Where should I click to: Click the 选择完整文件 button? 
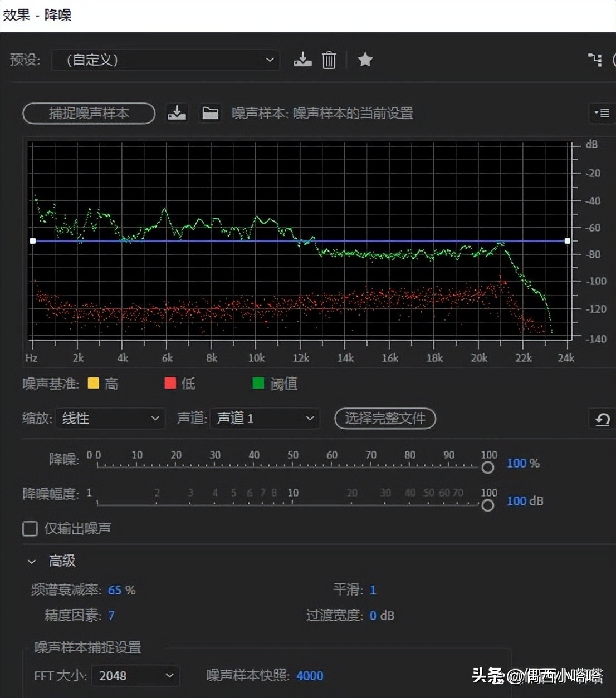click(385, 419)
